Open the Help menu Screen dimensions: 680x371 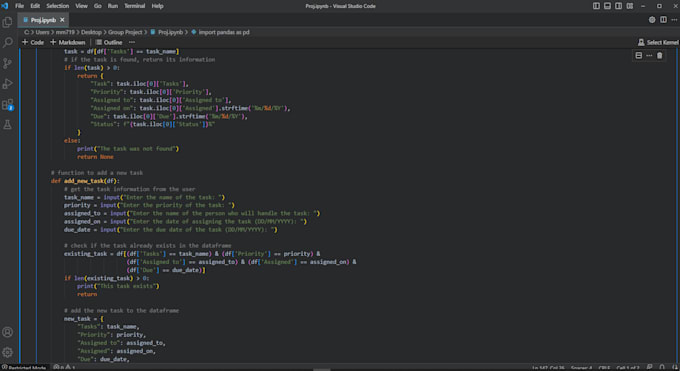coord(157,6)
